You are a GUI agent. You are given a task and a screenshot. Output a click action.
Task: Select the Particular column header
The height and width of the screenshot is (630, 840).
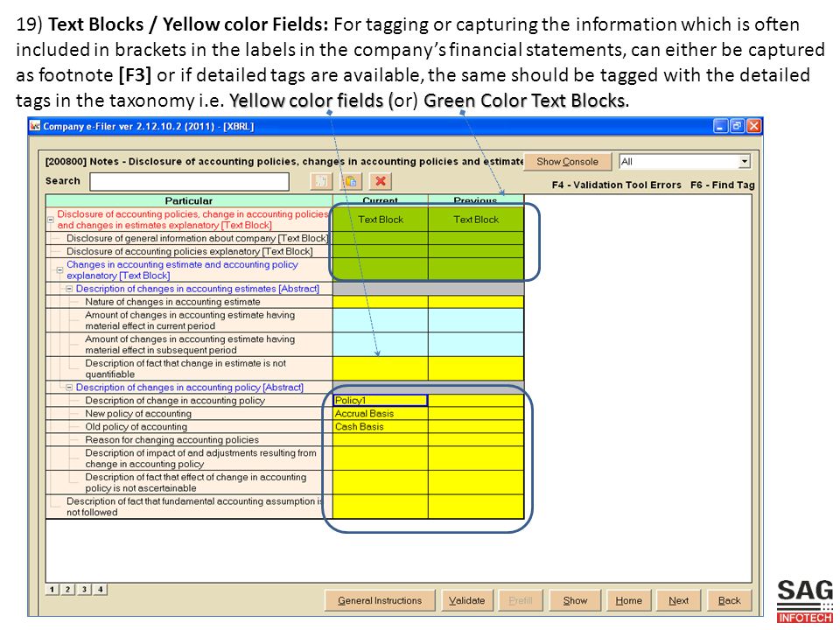pyautogui.click(x=189, y=201)
